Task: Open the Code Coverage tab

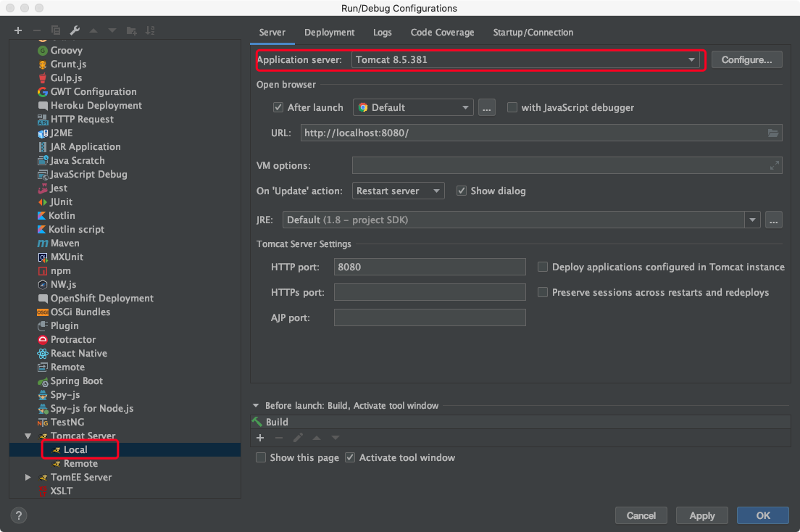Action: point(442,33)
